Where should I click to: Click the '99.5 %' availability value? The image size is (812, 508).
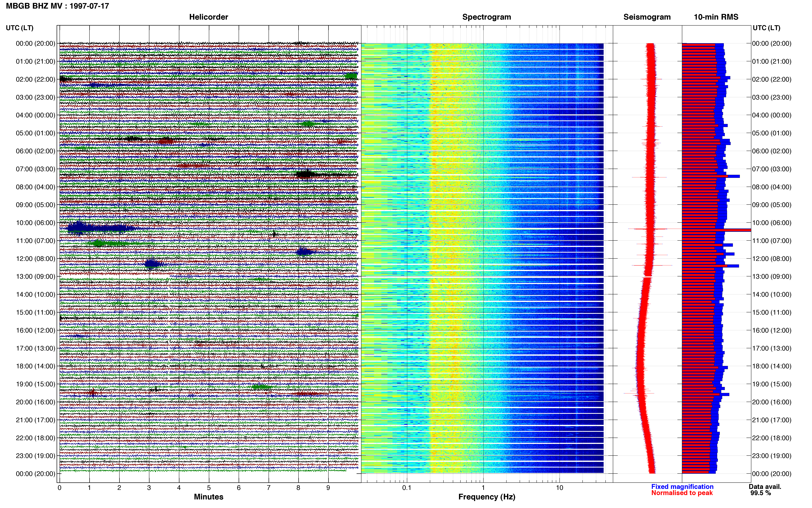[761, 493]
